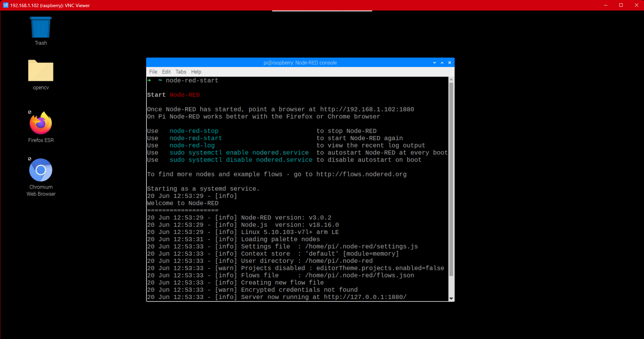644x339 pixels.
Task: Open the Tabs menu in terminal
Action: pyautogui.click(x=181, y=72)
